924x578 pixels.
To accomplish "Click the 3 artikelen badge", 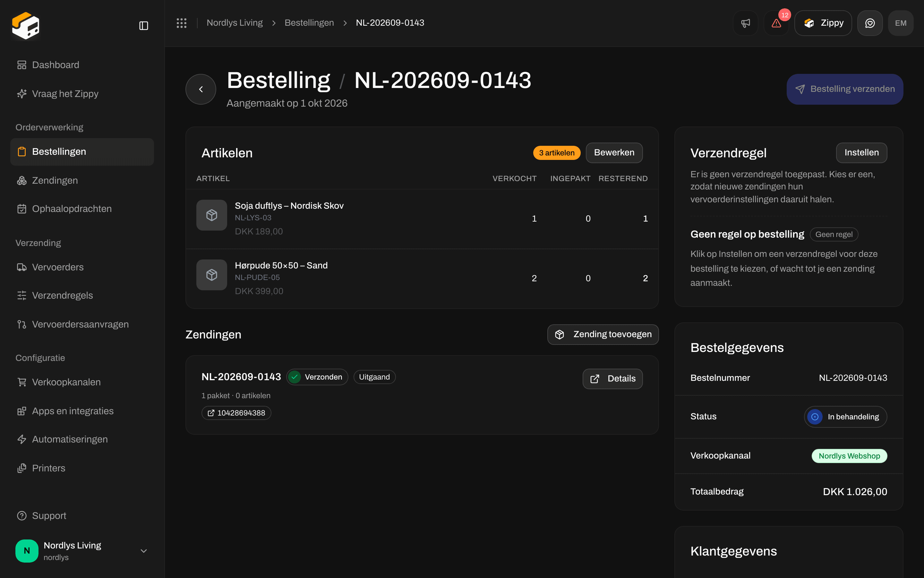I will [557, 153].
